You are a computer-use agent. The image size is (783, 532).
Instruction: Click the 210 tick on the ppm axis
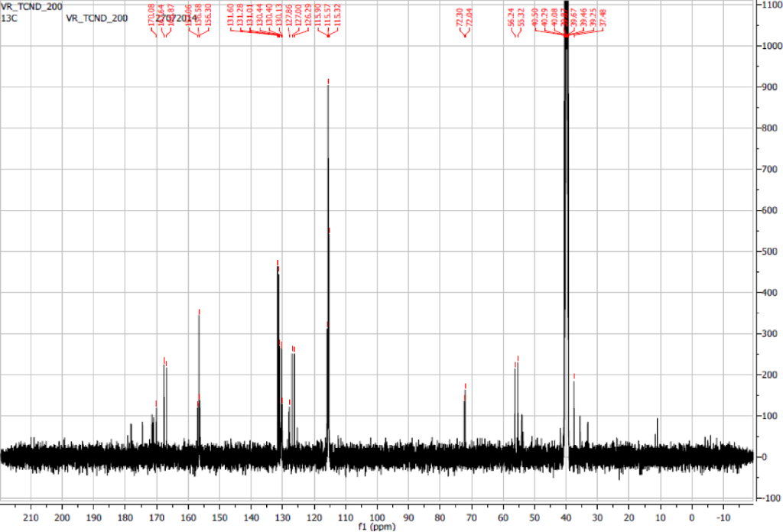pyautogui.click(x=32, y=516)
